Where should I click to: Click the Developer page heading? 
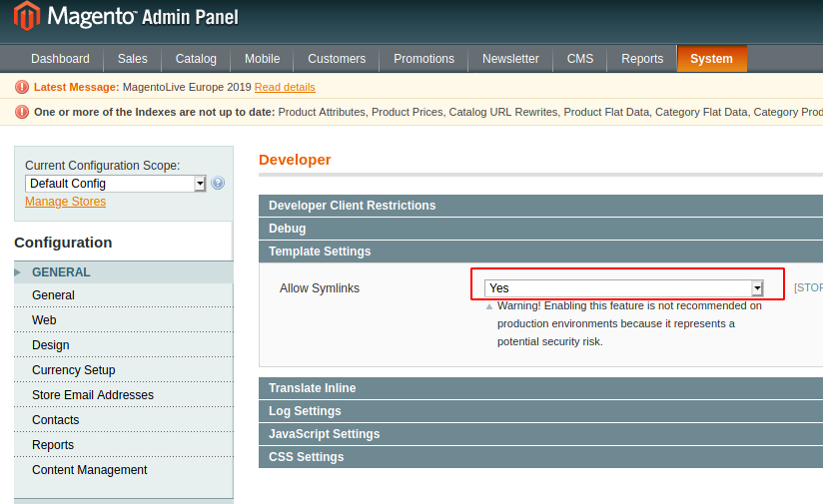click(x=295, y=160)
